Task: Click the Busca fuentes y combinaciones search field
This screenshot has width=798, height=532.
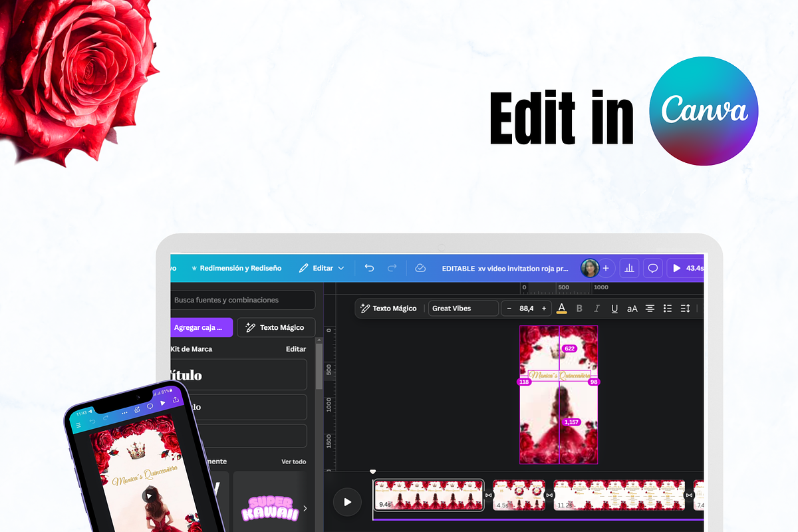Action: pyautogui.click(x=243, y=300)
